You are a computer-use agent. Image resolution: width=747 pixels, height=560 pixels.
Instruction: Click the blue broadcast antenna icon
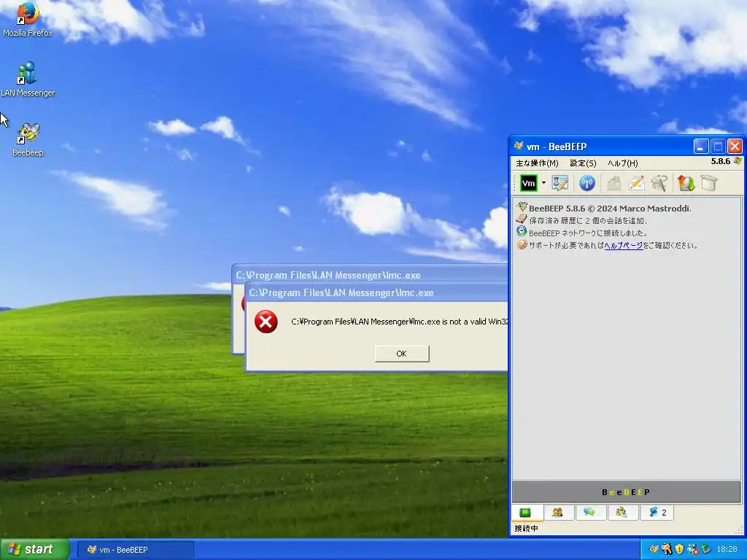(x=587, y=183)
